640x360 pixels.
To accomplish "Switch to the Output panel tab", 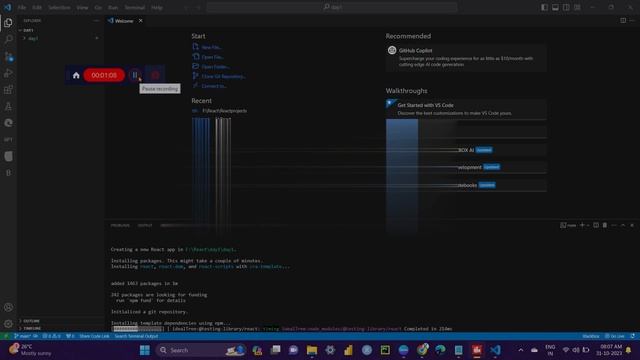I will 145,225.
